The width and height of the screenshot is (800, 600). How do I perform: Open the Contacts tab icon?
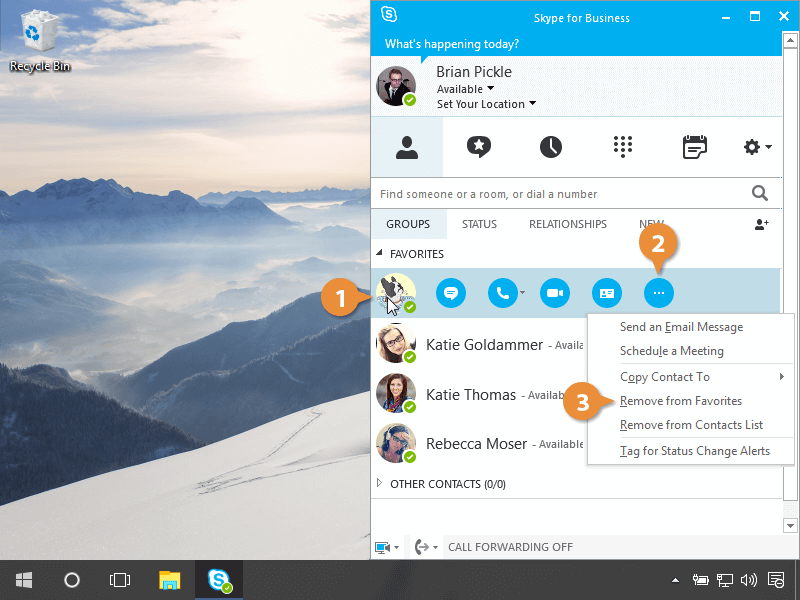[406, 147]
